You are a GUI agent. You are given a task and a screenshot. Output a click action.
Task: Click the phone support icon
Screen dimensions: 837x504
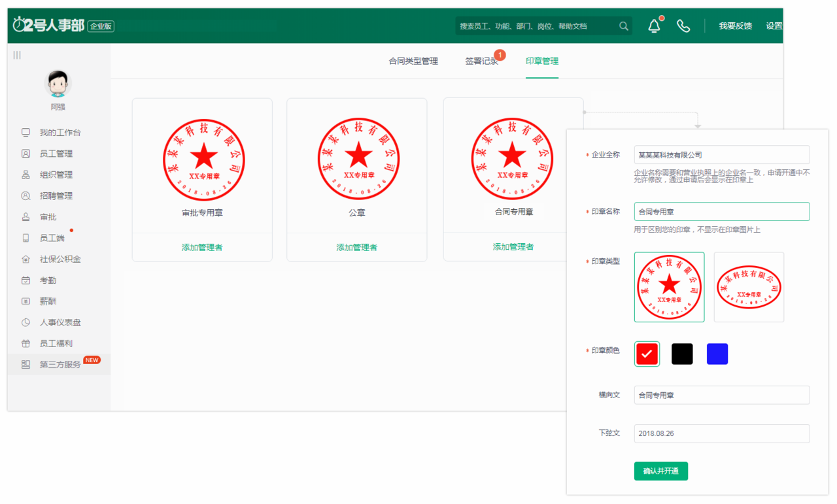coord(683,26)
